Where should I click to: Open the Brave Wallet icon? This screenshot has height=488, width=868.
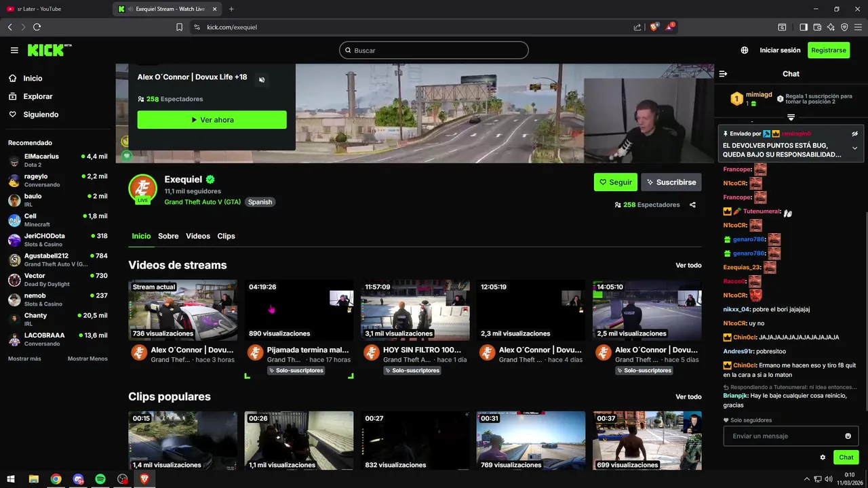click(817, 27)
